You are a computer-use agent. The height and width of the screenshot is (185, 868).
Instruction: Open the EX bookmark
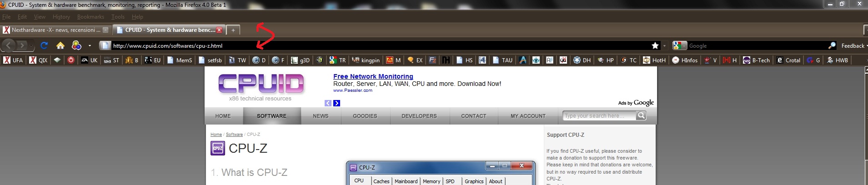(415, 60)
